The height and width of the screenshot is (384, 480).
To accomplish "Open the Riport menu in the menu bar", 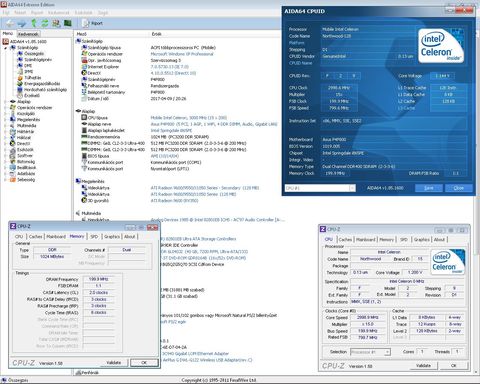I will (x=37, y=12).
